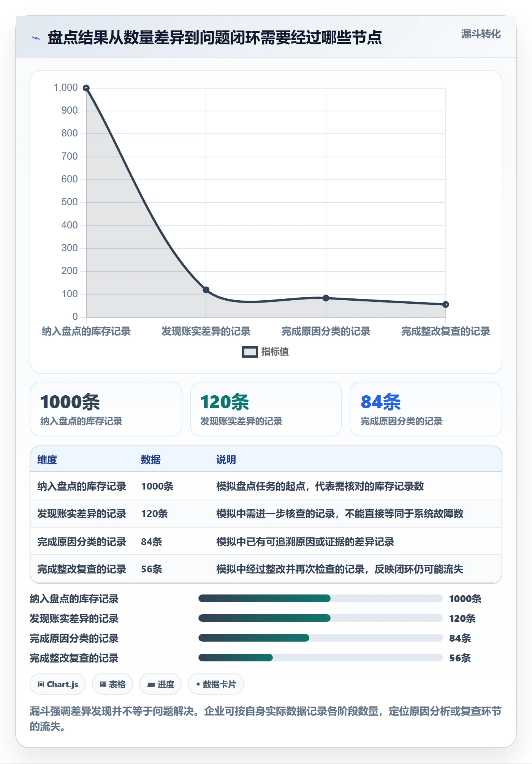Click progress label 纳入盘点的库存记录
532x764 pixels.
pyautogui.click(x=74, y=599)
